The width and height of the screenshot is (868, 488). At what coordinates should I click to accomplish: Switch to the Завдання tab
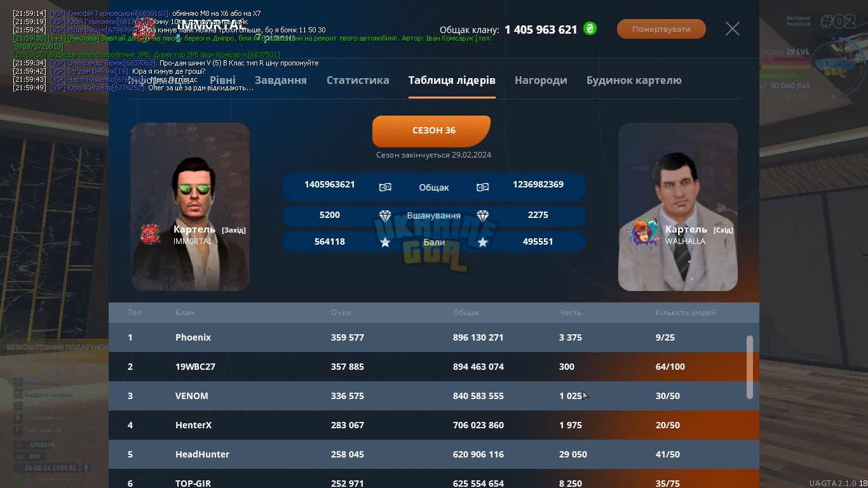click(281, 80)
